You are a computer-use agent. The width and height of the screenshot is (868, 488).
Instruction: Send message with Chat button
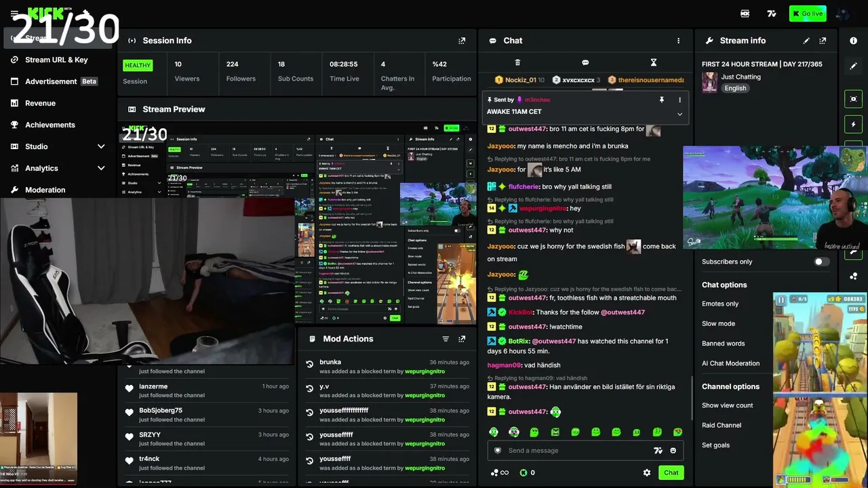671,472
